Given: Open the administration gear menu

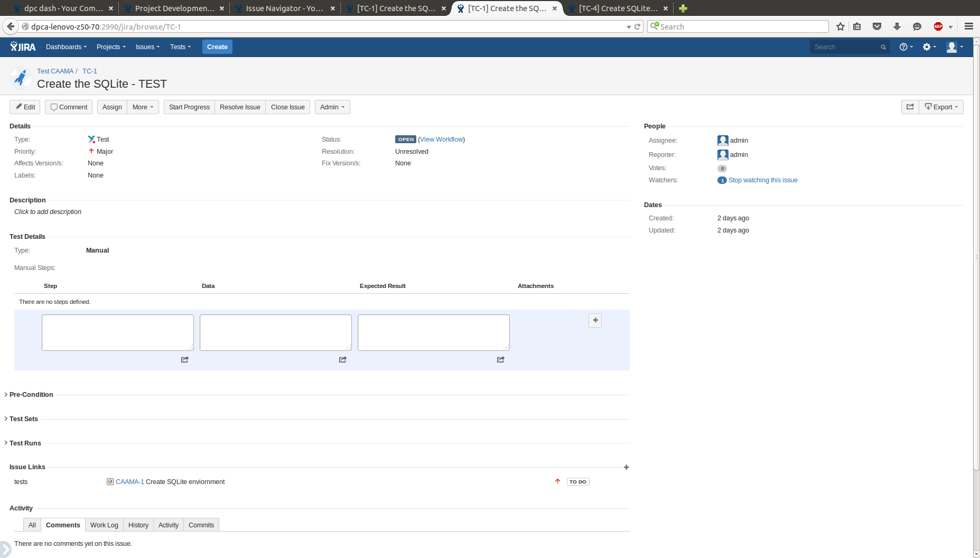Looking at the screenshot, I should 929,47.
